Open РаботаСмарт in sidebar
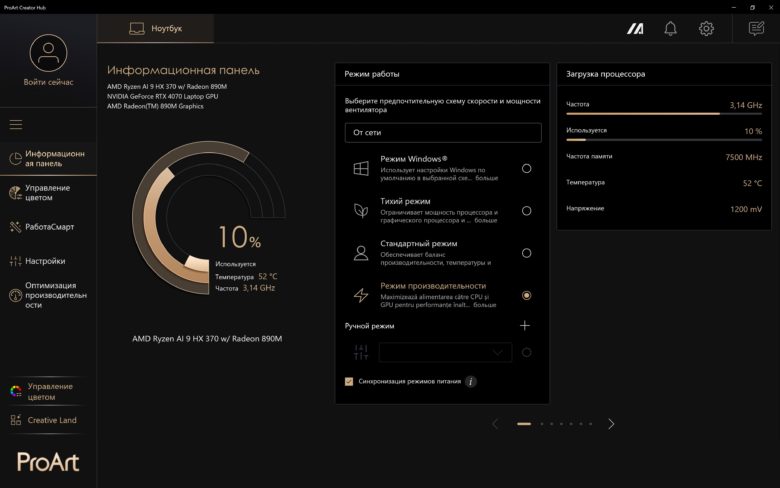The image size is (780, 488). pos(48,227)
